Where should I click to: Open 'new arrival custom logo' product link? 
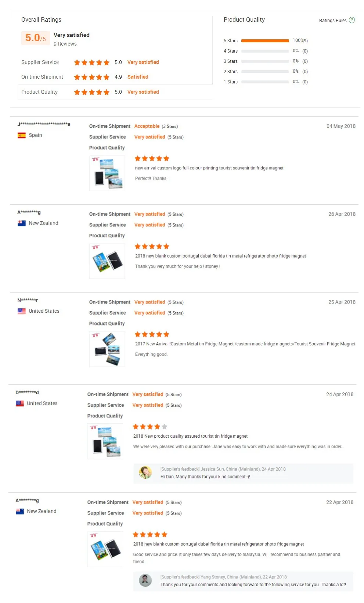click(209, 168)
